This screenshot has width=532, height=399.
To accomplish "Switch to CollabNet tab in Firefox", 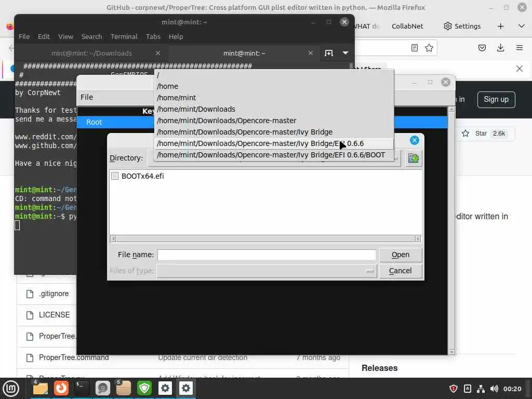I will point(407,26).
